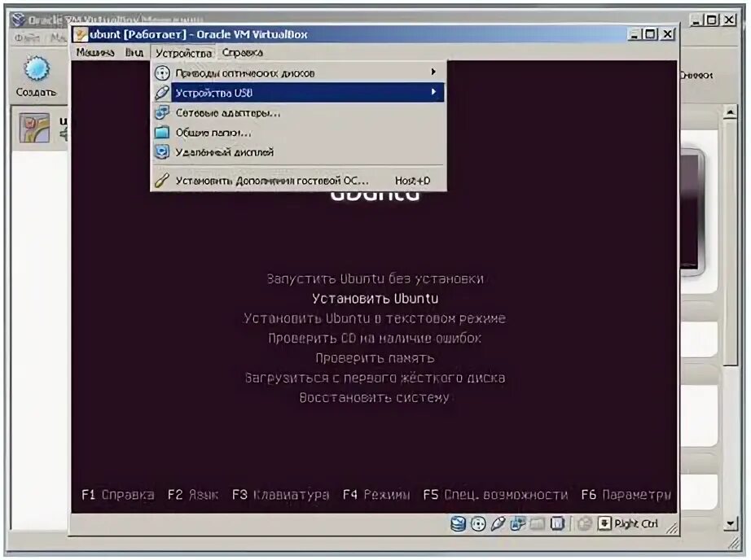Click F1 Справка at the bottom
Viewport: 751px width, 560px height.
click(118, 494)
